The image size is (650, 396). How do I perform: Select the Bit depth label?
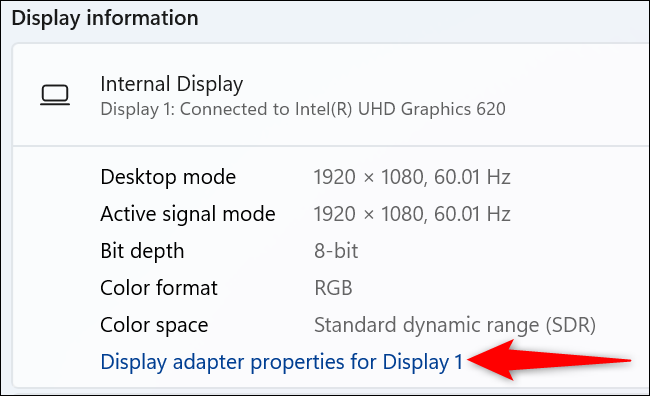142,251
